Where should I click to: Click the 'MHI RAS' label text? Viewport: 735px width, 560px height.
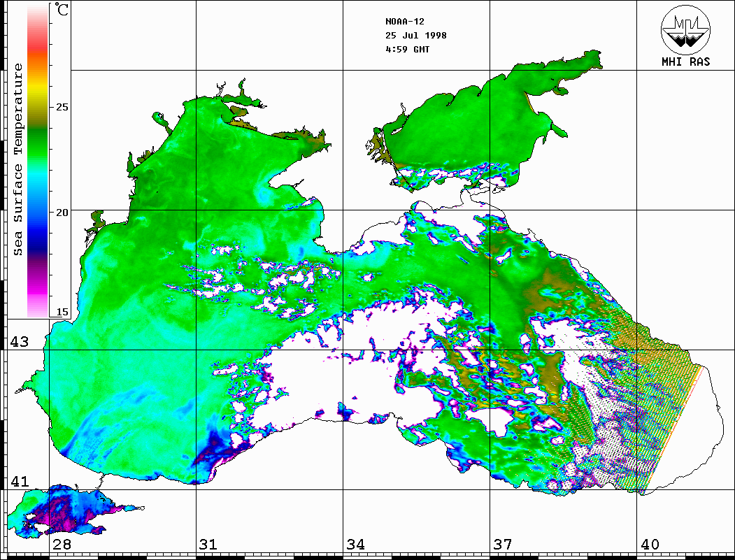tap(686, 62)
